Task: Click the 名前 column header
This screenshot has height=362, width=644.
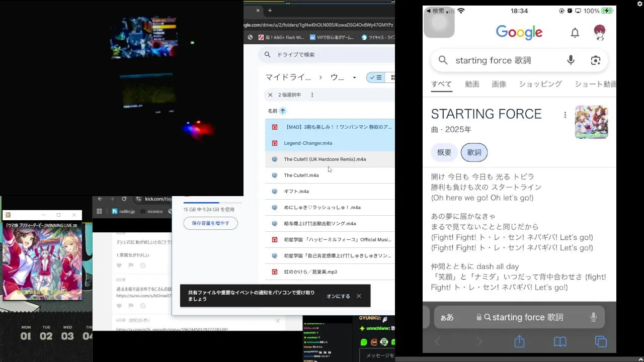Action: pyautogui.click(x=272, y=111)
